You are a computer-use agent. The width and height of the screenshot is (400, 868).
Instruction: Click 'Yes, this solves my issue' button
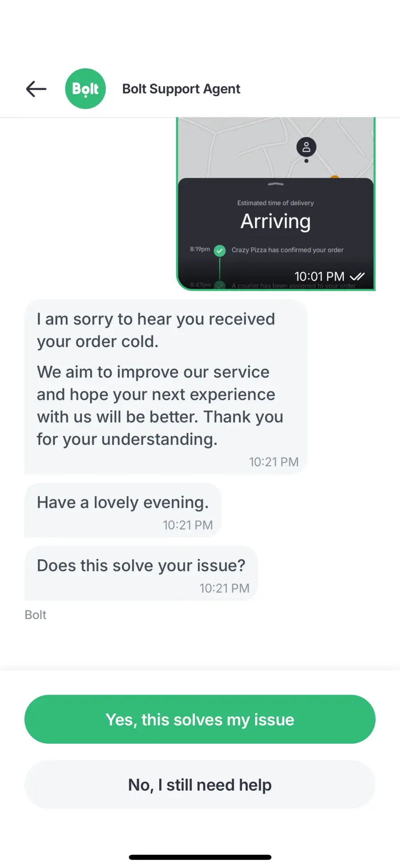[200, 719]
